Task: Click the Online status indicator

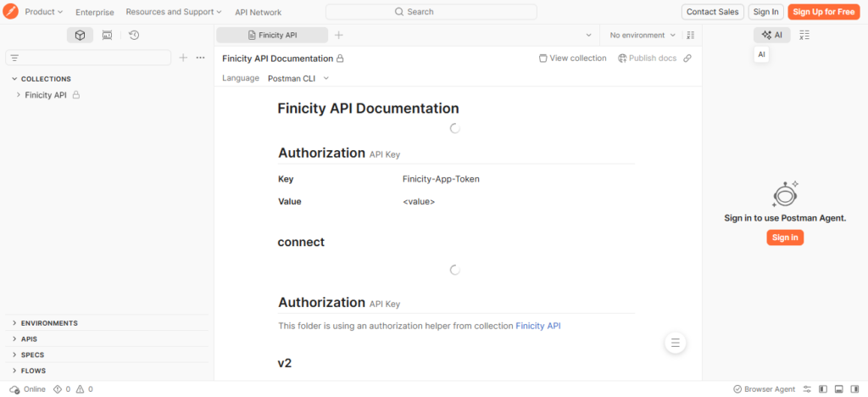Action: [x=28, y=389]
